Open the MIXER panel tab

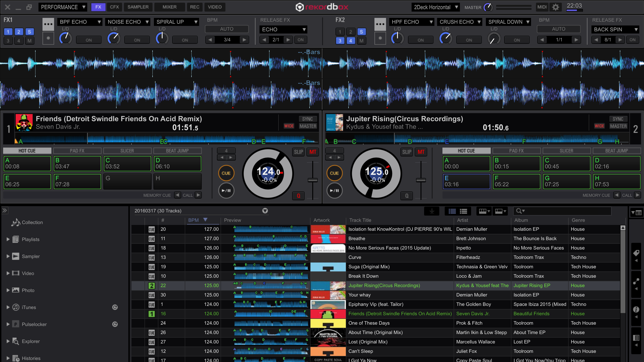click(170, 7)
